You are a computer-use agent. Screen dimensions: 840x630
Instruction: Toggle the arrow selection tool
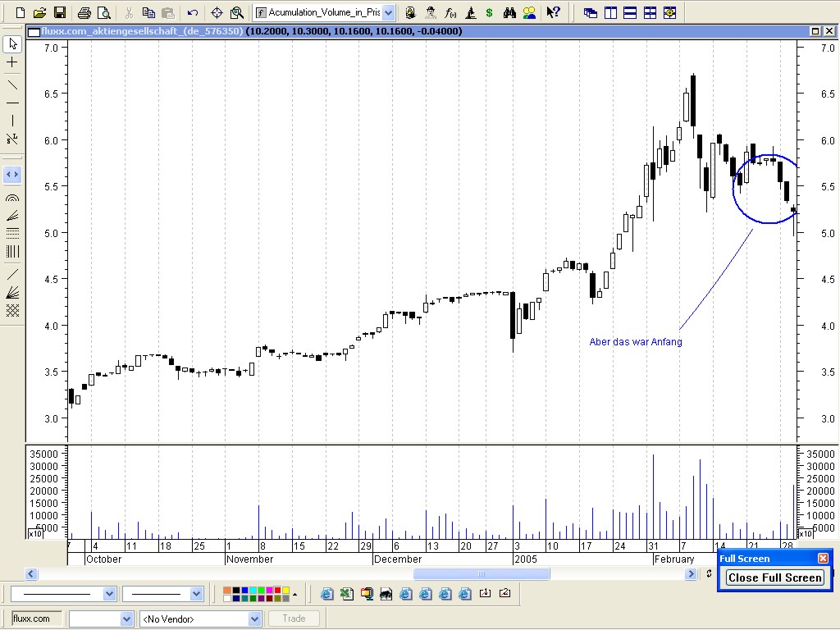pos(11,43)
